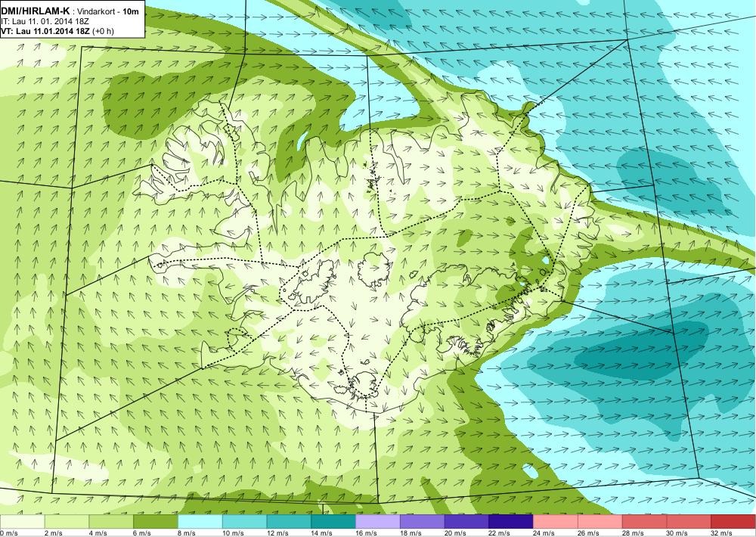The height and width of the screenshot is (537, 756).
Task: Click the '30 m/s' legend label
Action: click(x=677, y=533)
